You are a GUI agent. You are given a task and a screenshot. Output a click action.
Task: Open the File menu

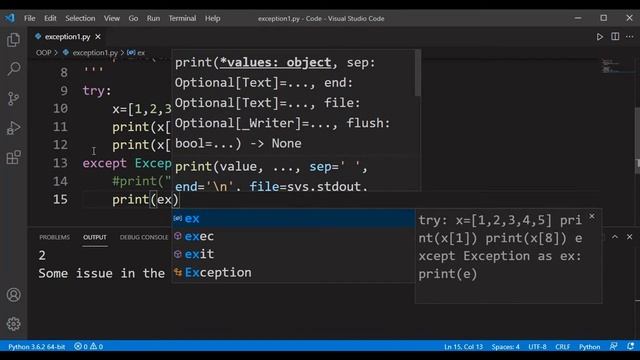(29, 18)
